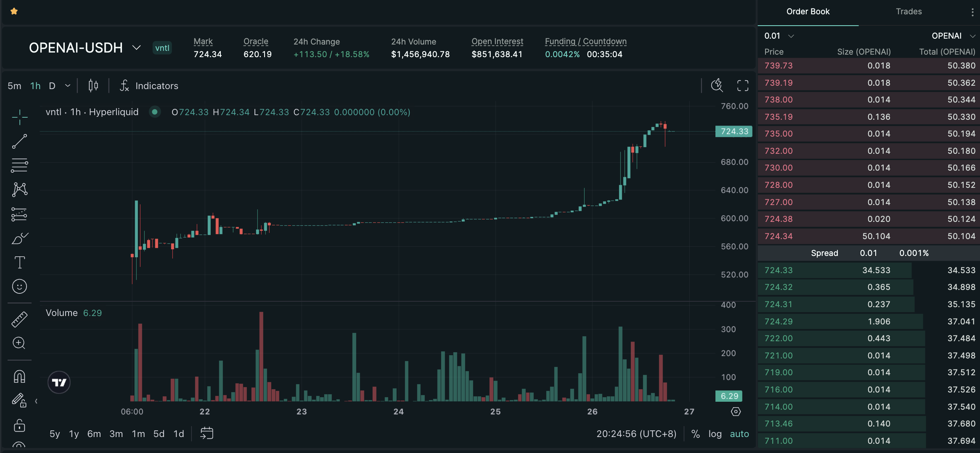Enter fullscreen chart mode

[743, 86]
